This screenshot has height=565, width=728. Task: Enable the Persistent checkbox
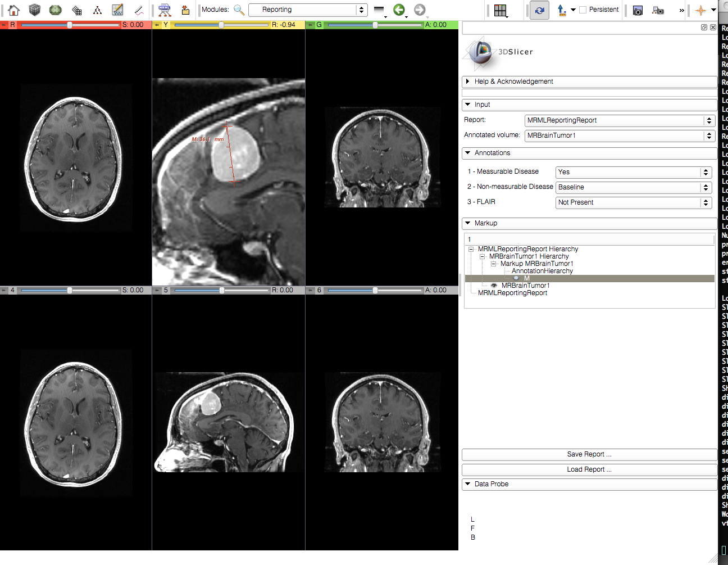click(x=583, y=10)
